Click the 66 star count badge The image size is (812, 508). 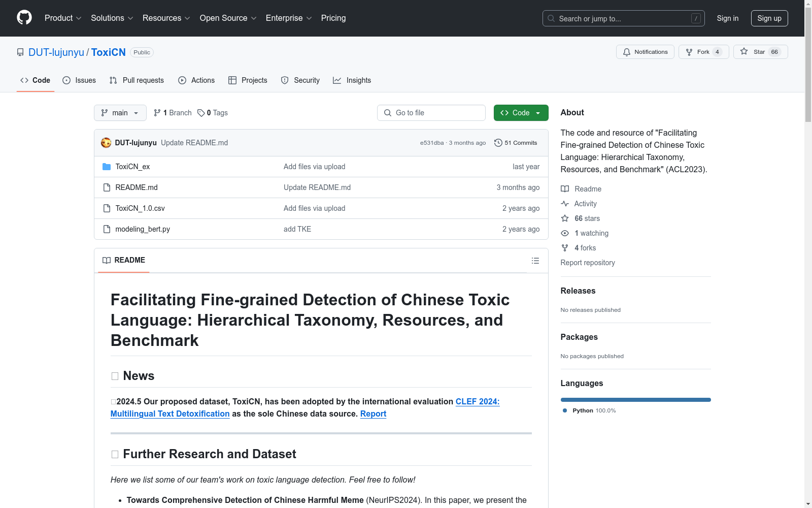coord(774,52)
